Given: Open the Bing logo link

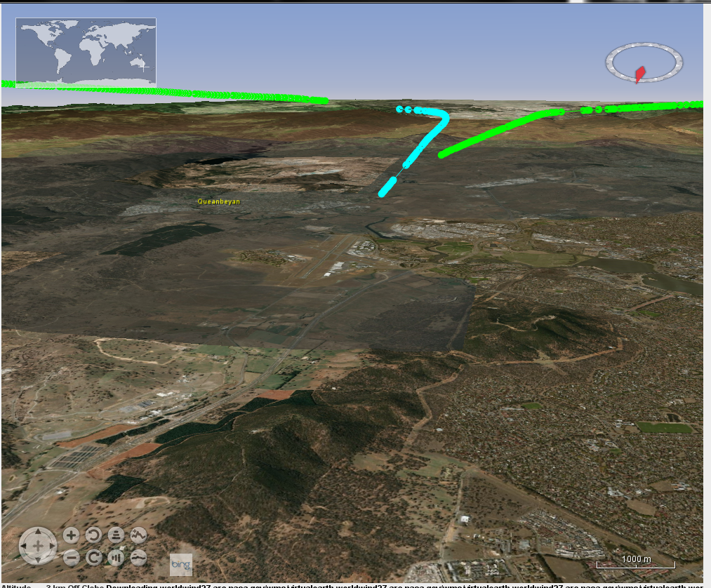Looking at the screenshot, I should tap(180, 565).
